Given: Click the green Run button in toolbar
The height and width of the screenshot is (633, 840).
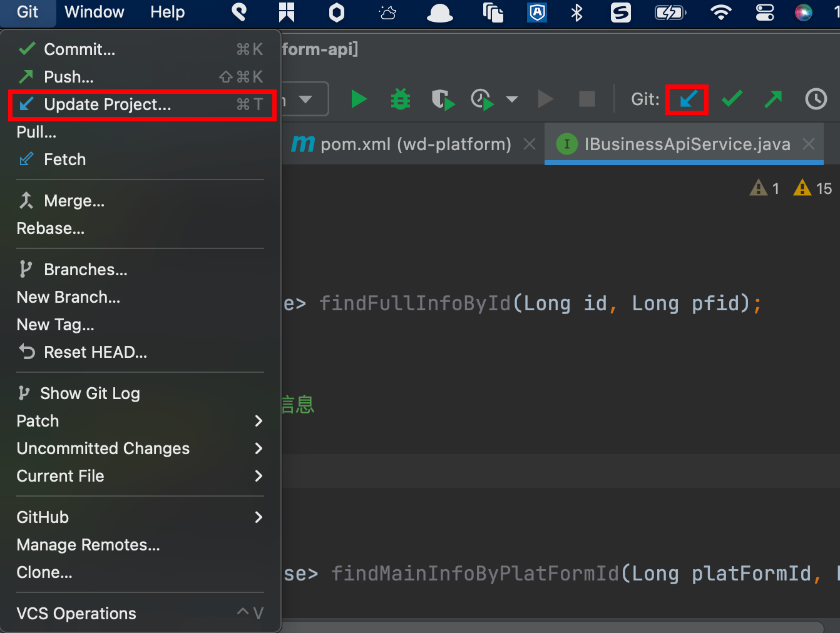Looking at the screenshot, I should (x=359, y=99).
